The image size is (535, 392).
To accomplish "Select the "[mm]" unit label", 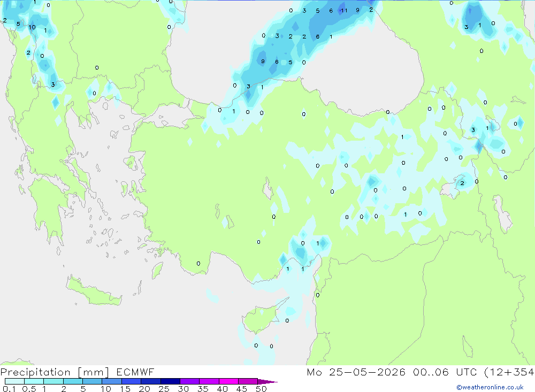I will click(93, 372).
